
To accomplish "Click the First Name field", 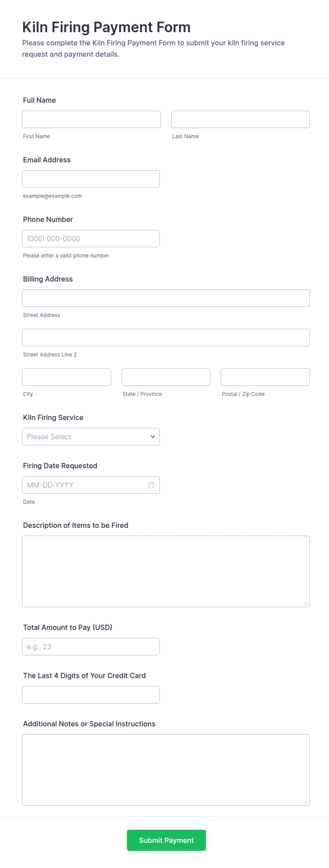I will (91, 119).
